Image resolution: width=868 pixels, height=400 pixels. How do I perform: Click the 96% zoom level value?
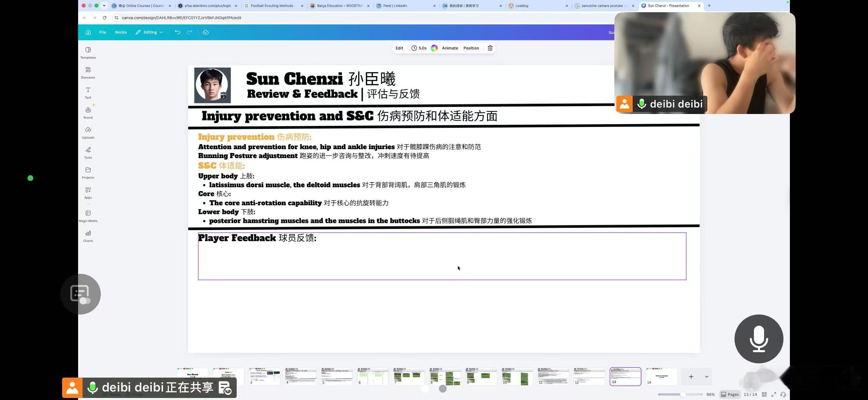710,394
